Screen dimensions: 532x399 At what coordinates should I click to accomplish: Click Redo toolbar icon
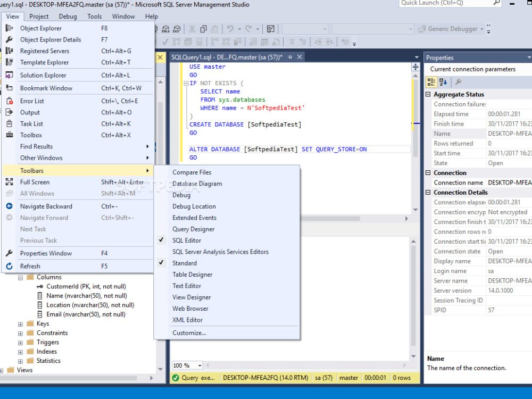click(248, 29)
